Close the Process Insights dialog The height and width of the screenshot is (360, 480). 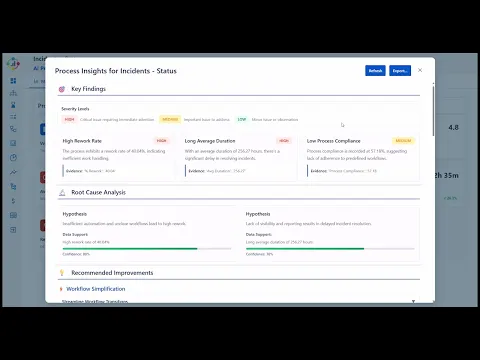420,70
